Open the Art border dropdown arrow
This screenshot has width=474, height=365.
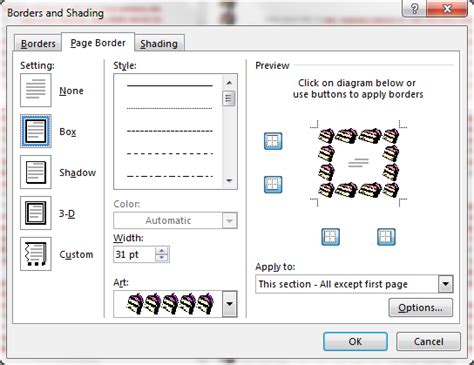click(230, 304)
